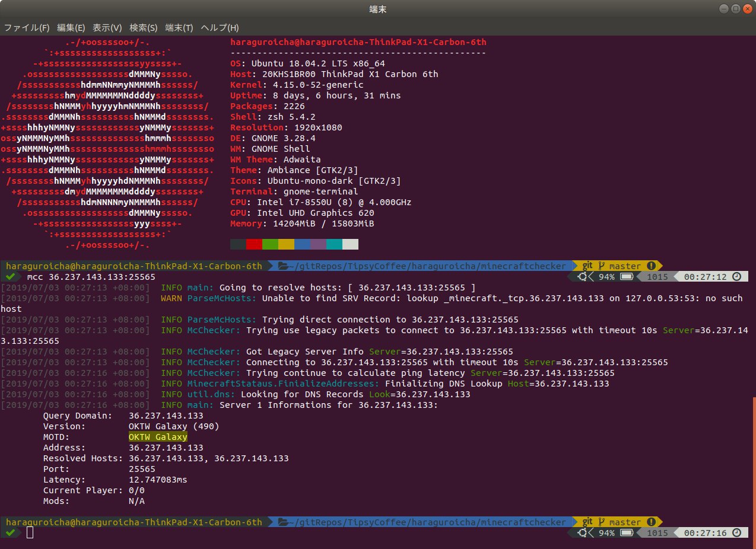Click the cyan neofetch color block
This screenshot has width=756, height=549.
click(334, 244)
